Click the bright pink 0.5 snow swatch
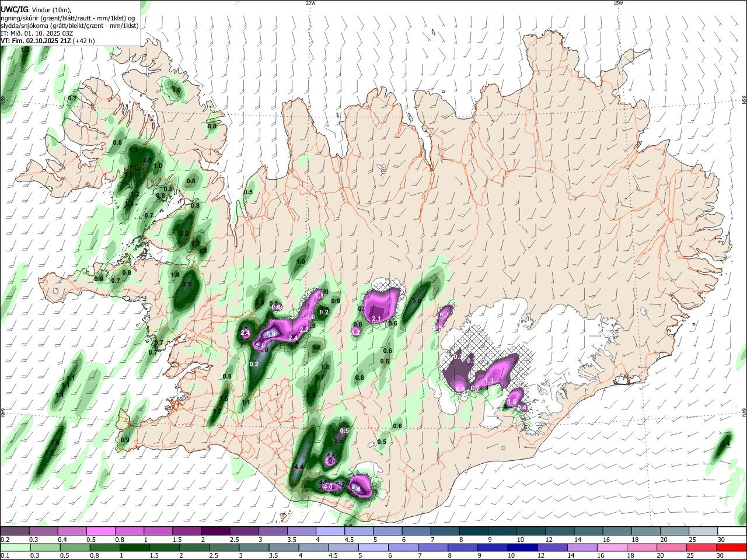This screenshot has width=747, height=560. [100, 531]
